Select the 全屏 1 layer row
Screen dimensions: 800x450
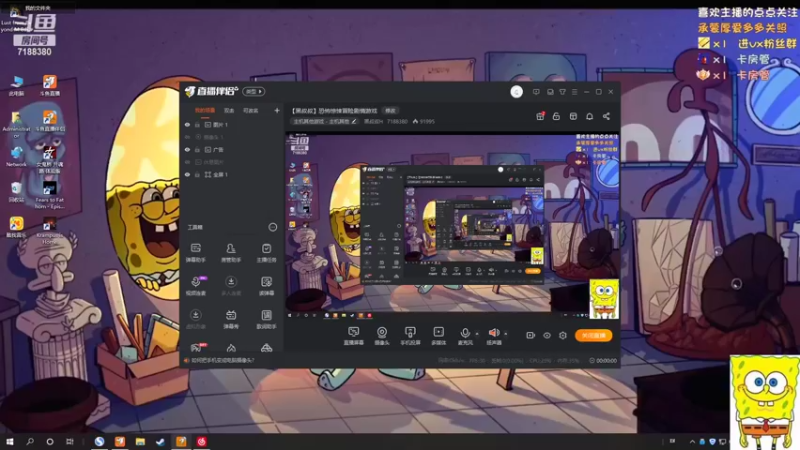tap(232, 174)
